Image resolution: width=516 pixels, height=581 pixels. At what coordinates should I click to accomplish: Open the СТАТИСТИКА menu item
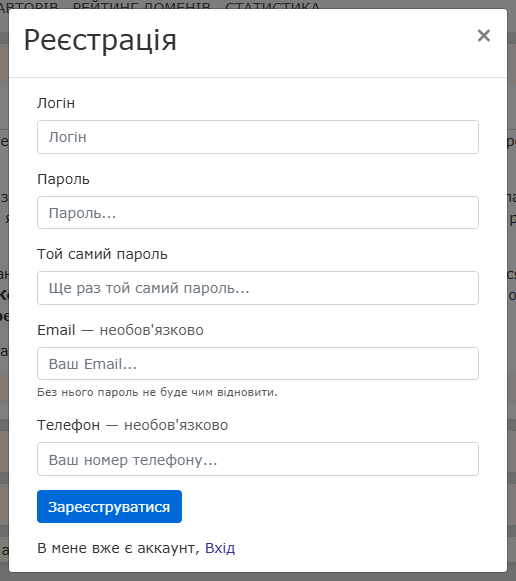click(273, 4)
